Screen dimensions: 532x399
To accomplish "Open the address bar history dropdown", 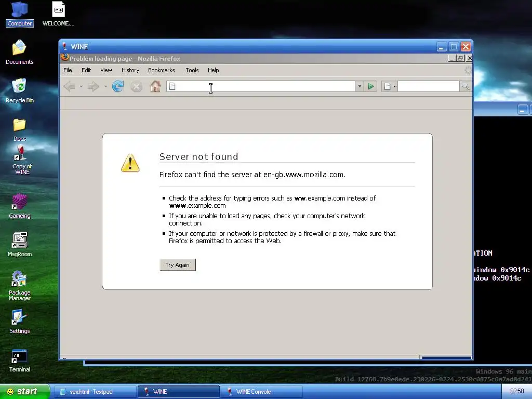I will [360, 87].
